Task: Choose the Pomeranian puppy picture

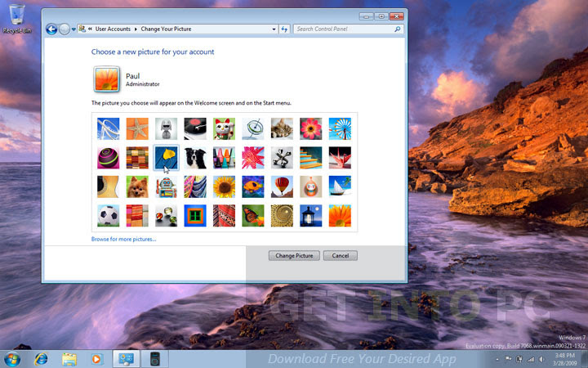Action: pos(137,186)
